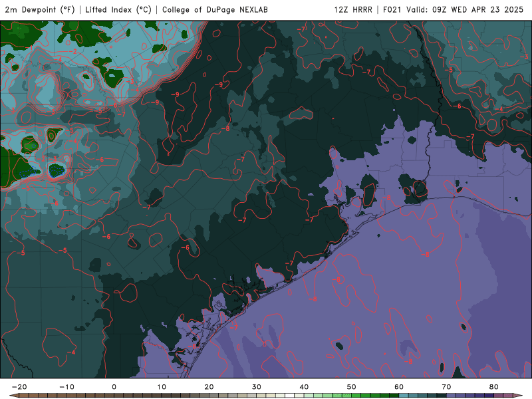Viewport: 532px width, 399px height.
Task: Click the 0 tick label on the colorbar
Action: (114, 387)
